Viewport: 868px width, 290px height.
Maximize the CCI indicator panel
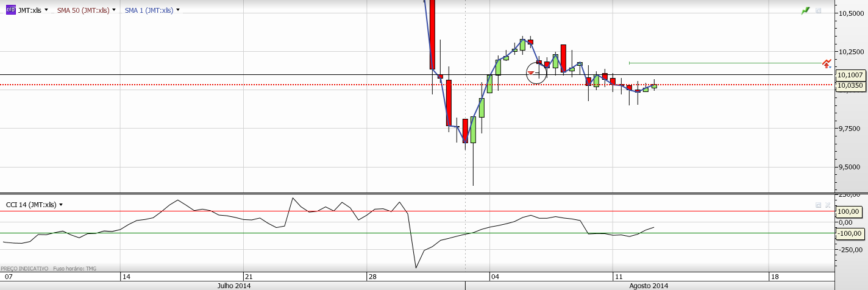coord(818,205)
